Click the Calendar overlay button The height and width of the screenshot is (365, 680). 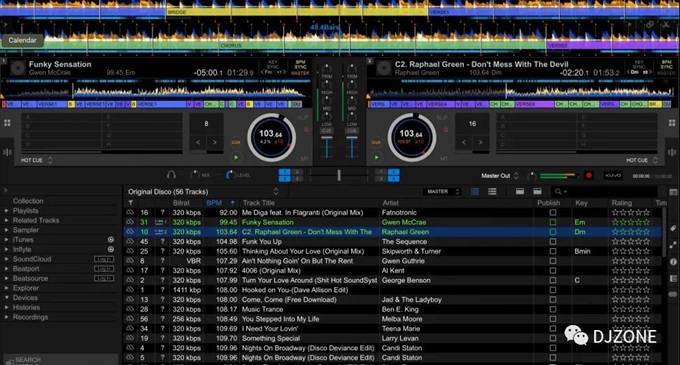[x=23, y=40]
